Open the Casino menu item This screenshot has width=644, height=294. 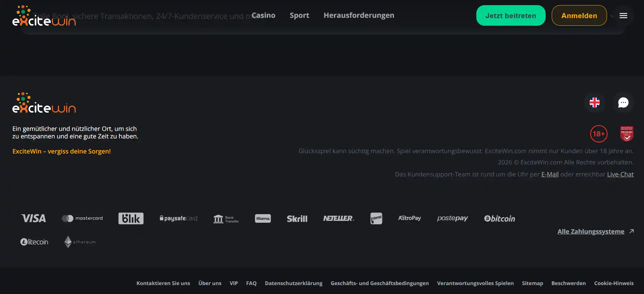click(263, 15)
